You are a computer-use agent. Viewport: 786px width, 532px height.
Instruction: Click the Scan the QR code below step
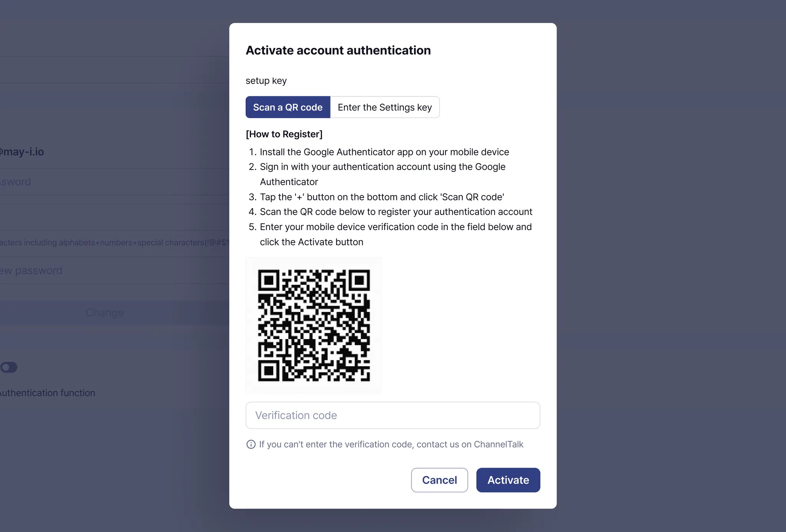click(396, 212)
